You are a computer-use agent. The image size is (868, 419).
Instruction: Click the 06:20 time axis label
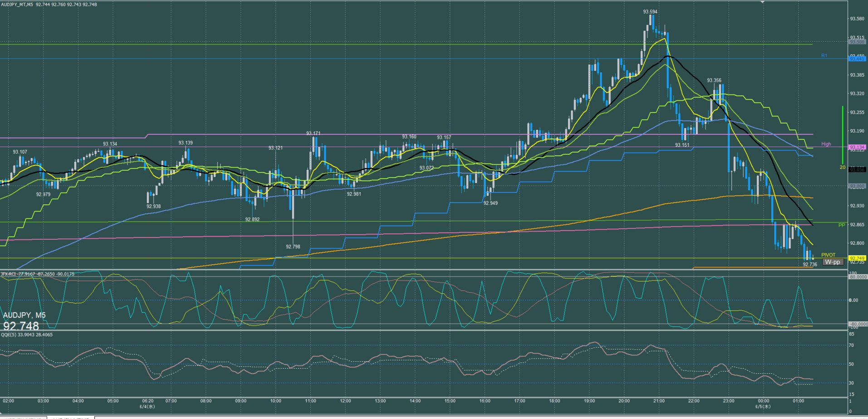[x=148, y=401]
